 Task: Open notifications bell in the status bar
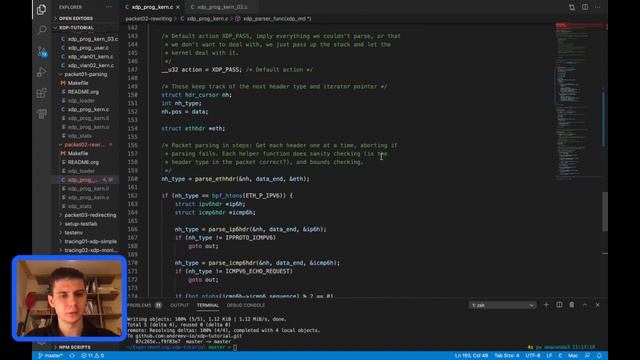[599, 356]
